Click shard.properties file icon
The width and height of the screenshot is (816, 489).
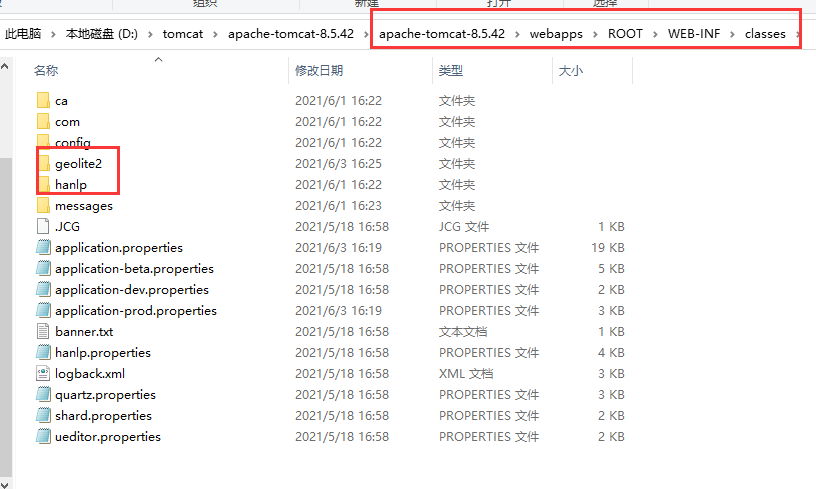point(43,415)
